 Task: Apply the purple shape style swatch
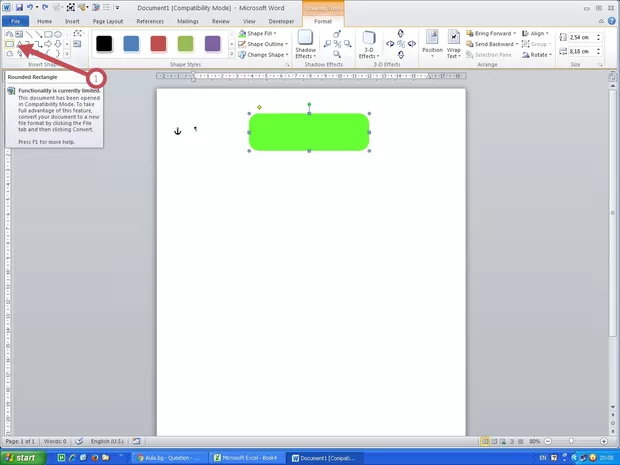(x=212, y=44)
